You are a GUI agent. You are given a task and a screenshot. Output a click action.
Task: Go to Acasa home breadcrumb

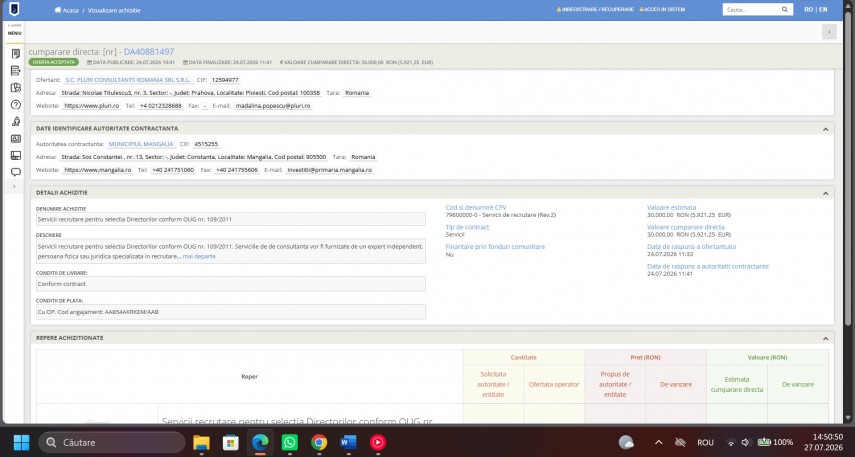pos(67,10)
